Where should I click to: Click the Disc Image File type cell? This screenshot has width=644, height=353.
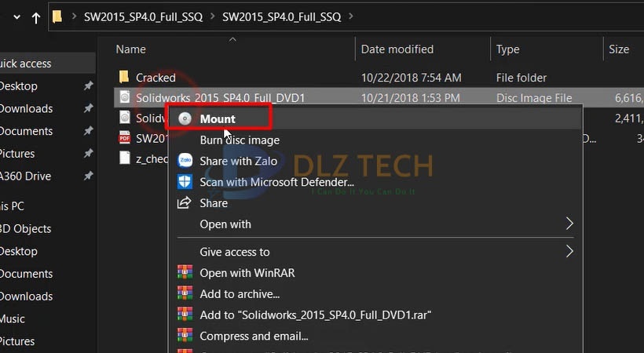(534, 98)
